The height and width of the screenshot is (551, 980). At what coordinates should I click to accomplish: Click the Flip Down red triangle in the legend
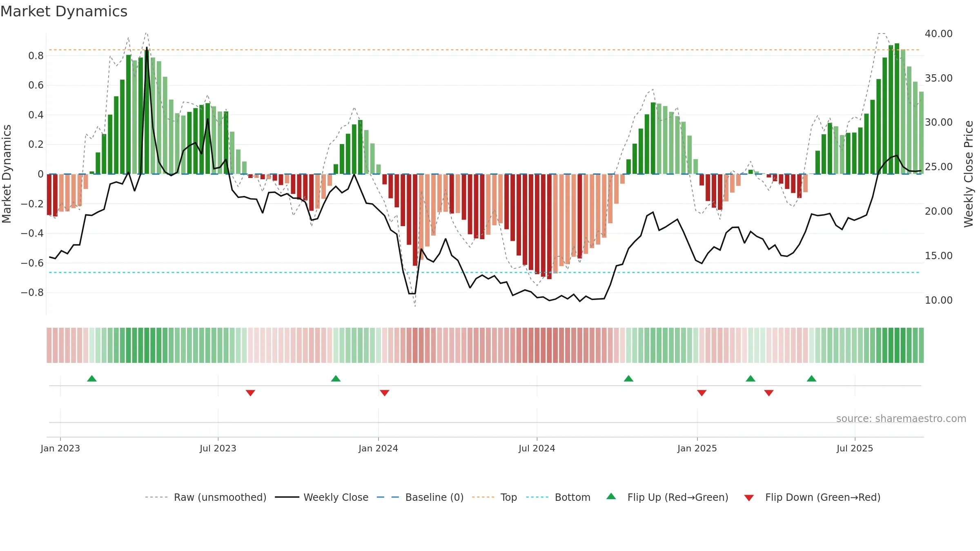click(x=749, y=498)
